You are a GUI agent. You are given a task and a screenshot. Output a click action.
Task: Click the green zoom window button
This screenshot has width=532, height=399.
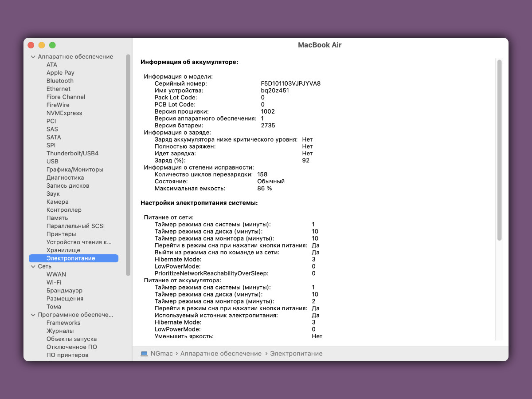pyautogui.click(x=52, y=45)
